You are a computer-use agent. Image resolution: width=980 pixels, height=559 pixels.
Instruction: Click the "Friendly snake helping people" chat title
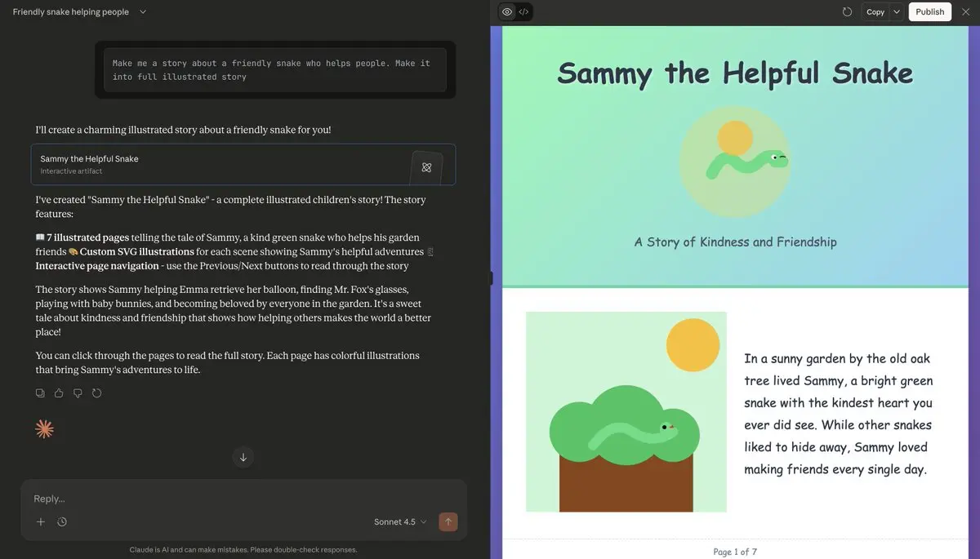70,12
